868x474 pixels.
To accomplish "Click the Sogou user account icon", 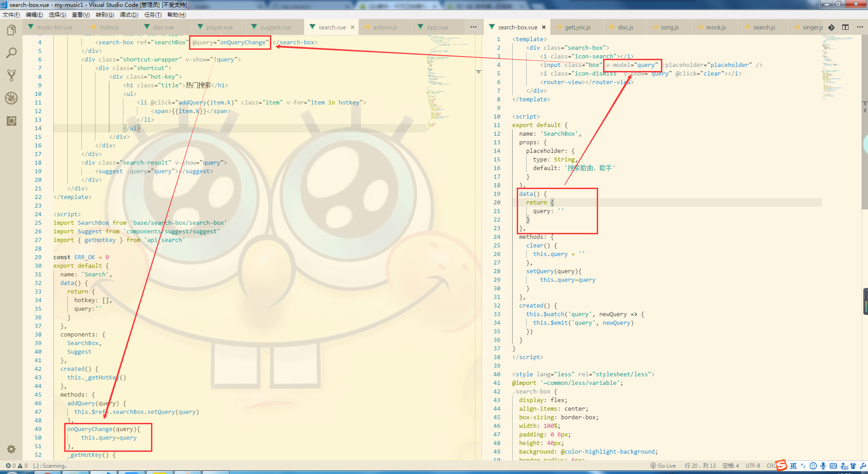I will pyautogui.click(x=844, y=466).
